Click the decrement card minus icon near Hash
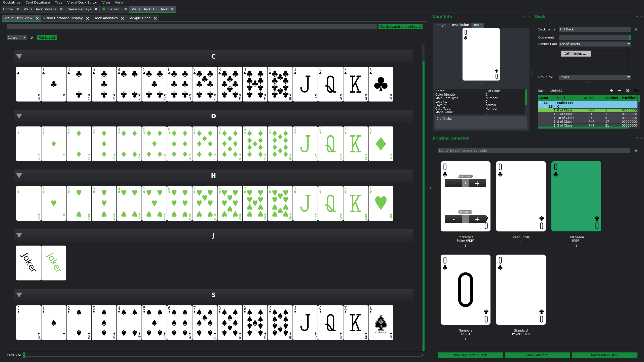The image size is (644, 362). coord(619,91)
